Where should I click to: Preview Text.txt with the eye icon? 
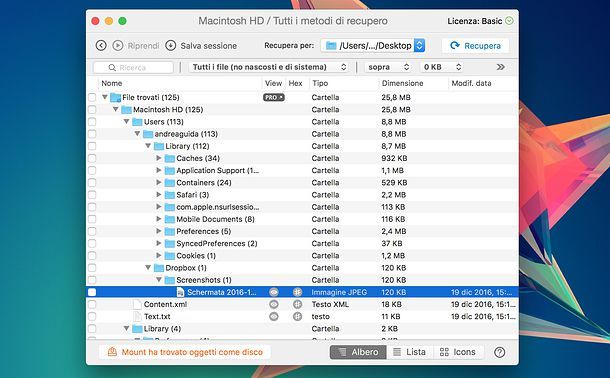pos(274,317)
